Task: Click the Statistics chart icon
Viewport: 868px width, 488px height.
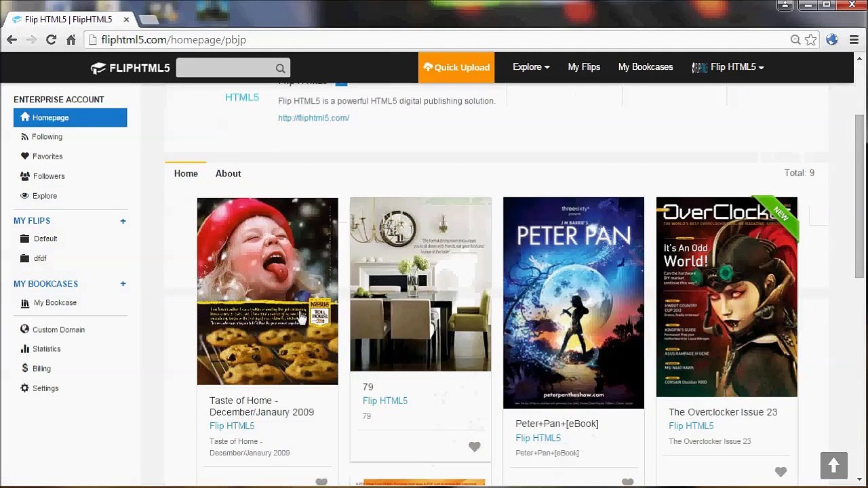Action: point(25,348)
